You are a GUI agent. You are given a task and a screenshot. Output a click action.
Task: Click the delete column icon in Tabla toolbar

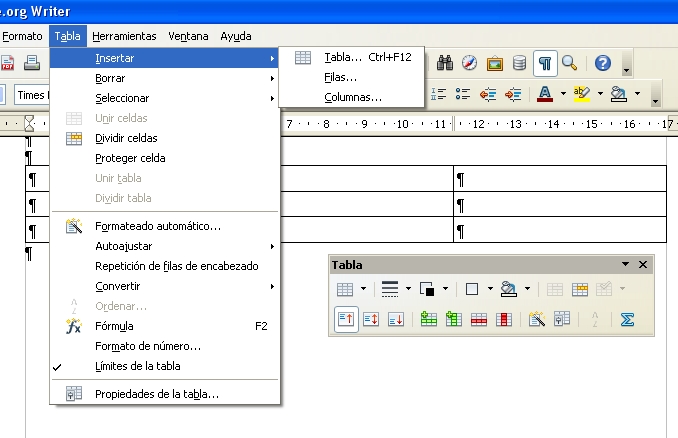pos(503,320)
